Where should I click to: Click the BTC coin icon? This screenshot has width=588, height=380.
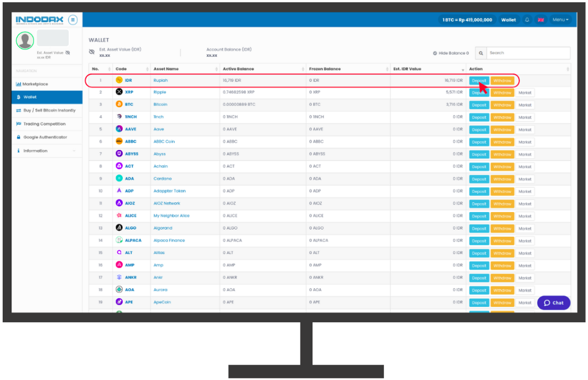coord(119,104)
